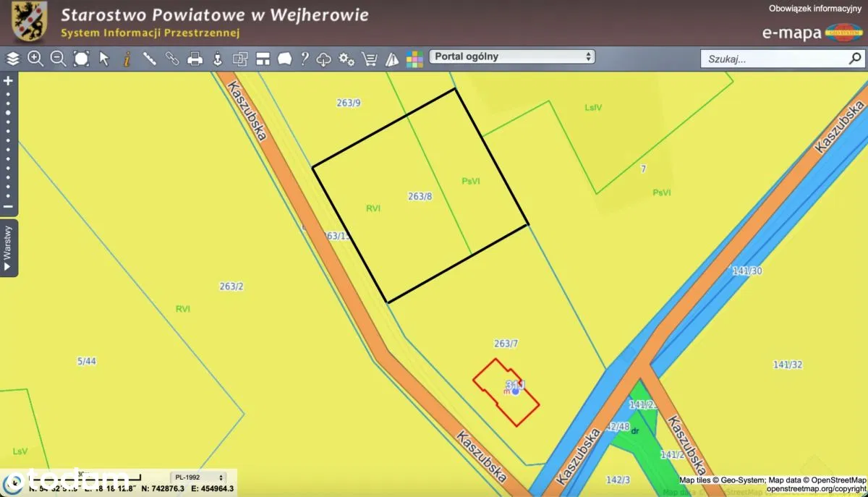The height and width of the screenshot is (497, 868).
Task: Click the plus button on zoom slider
Action: click(9, 81)
